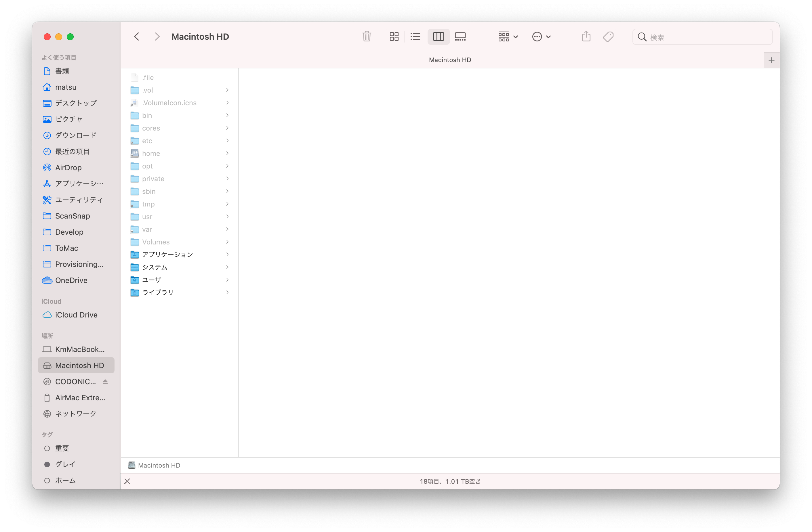Switch to gallery view
The width and height of the screenshot is (812, 532).
click(x=460, y=37)
